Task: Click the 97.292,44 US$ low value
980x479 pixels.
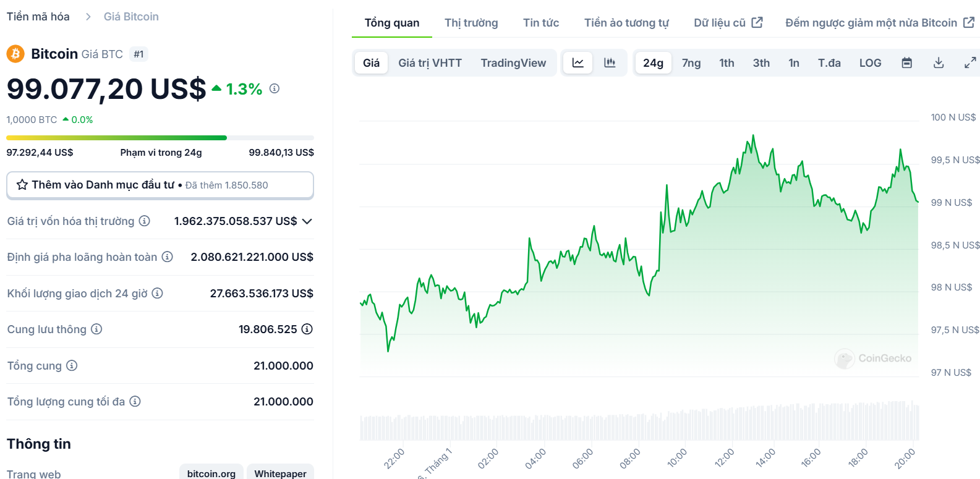Action: click(40, 152)
